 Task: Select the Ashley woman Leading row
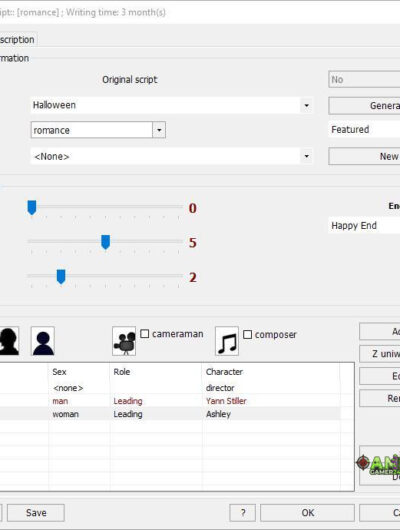(170, 414)
